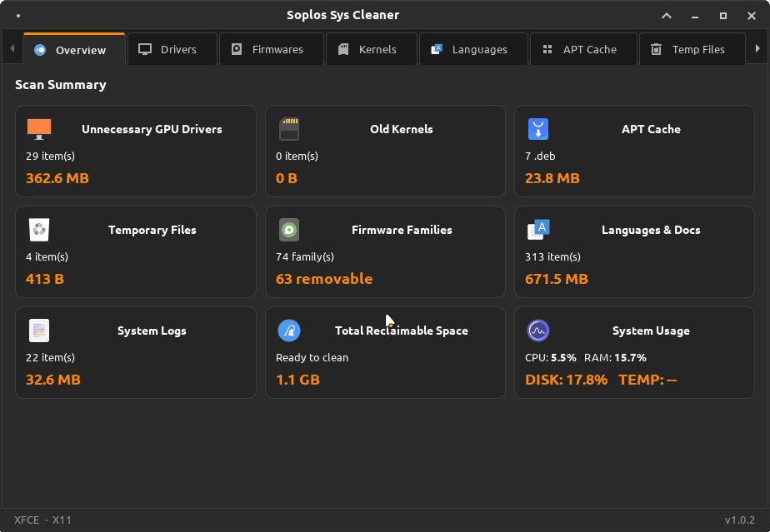Click the Total Reclaimable Space title
Image resolution: width=770 pixels, height=532 pixels.
tap(402, 331)
